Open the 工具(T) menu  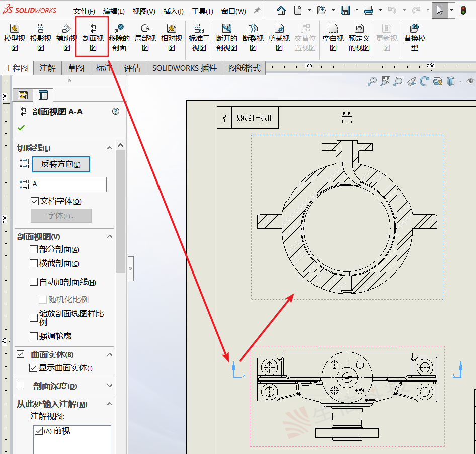(202, 11)
